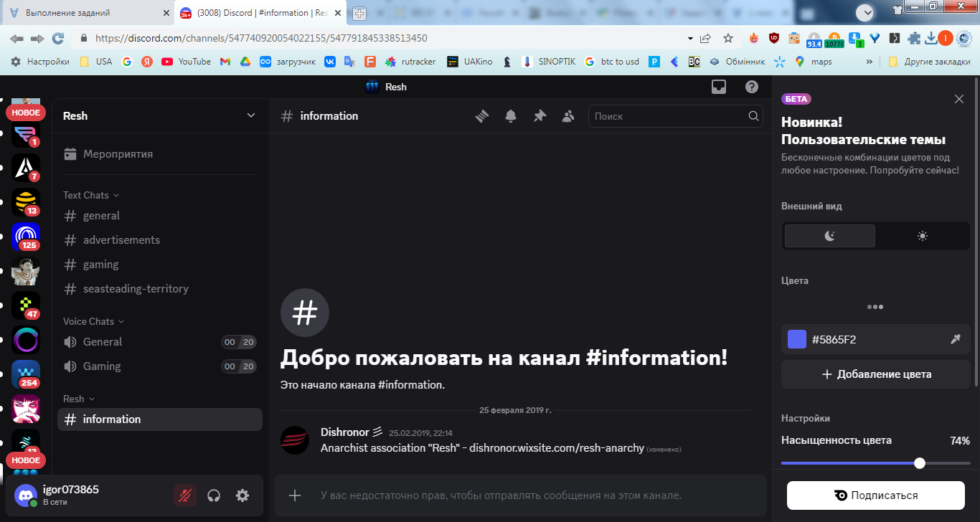Toggle the member list icon

[x=568, y=116]
